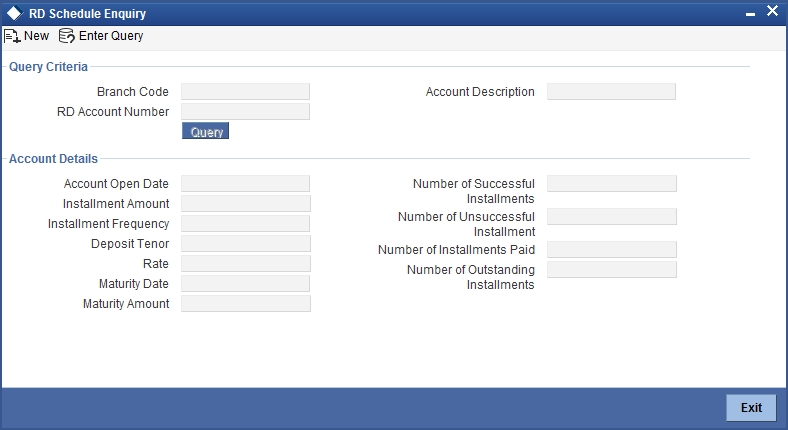Click the Account Open Date label
The image size is (788, 430).
click(x=116, y=184)
